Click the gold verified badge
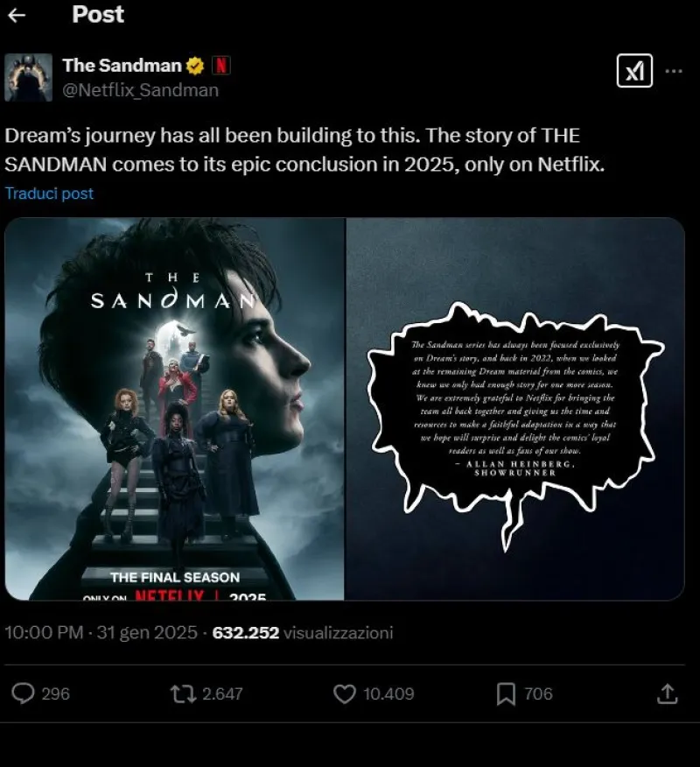The height and width of the screenshot is (767, 700). click(195, 66)
